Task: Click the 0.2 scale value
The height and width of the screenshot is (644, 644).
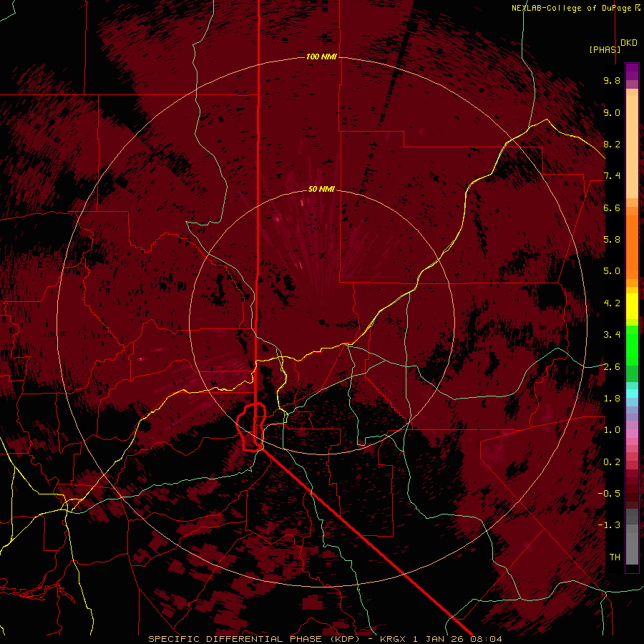Action: (x=612, y=462)
